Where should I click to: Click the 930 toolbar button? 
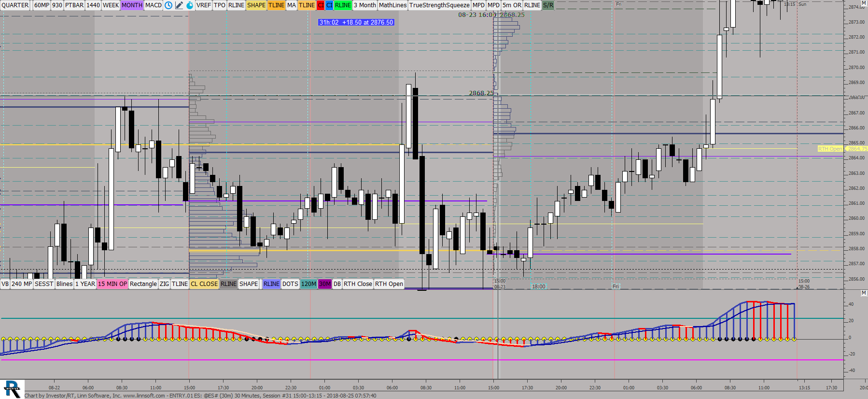coord(57,5)
